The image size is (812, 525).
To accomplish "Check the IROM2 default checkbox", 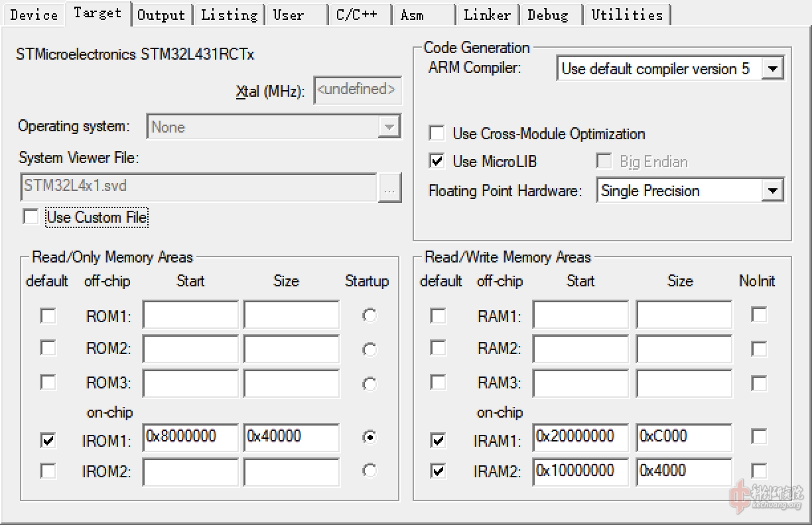I will tap(48, 471).
